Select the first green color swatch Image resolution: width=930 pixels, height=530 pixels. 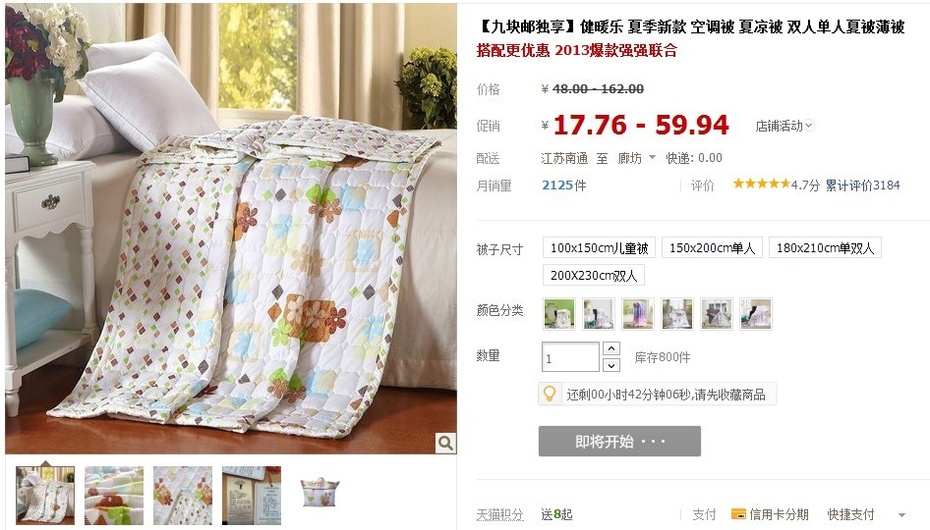pyautogui.click(x=559, y=314)
